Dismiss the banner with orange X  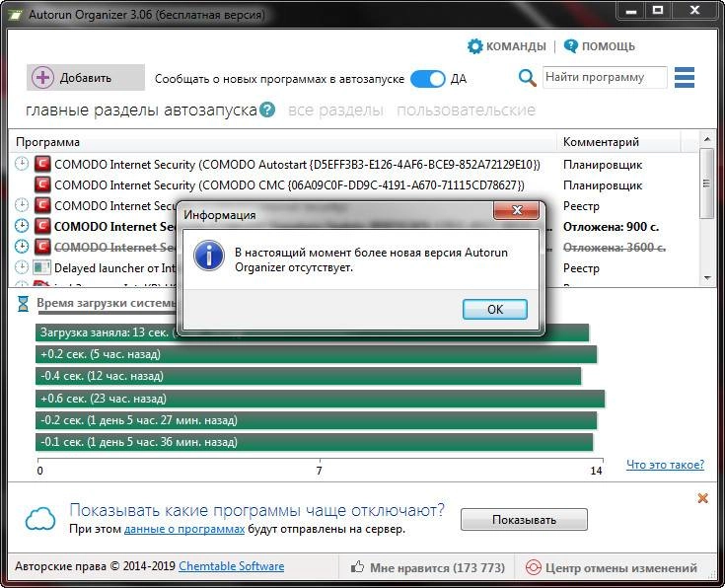click(702, 498)
